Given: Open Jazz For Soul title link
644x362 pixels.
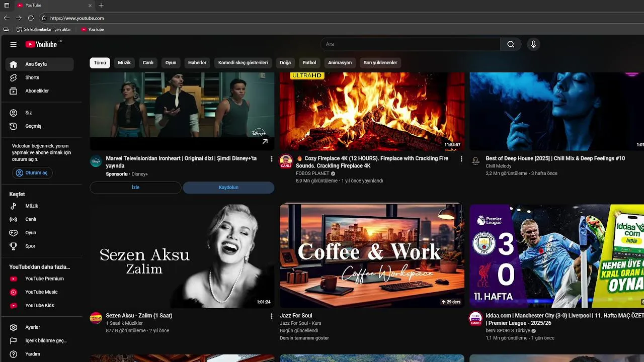Looking at the screenshot, I should (296, 316).
